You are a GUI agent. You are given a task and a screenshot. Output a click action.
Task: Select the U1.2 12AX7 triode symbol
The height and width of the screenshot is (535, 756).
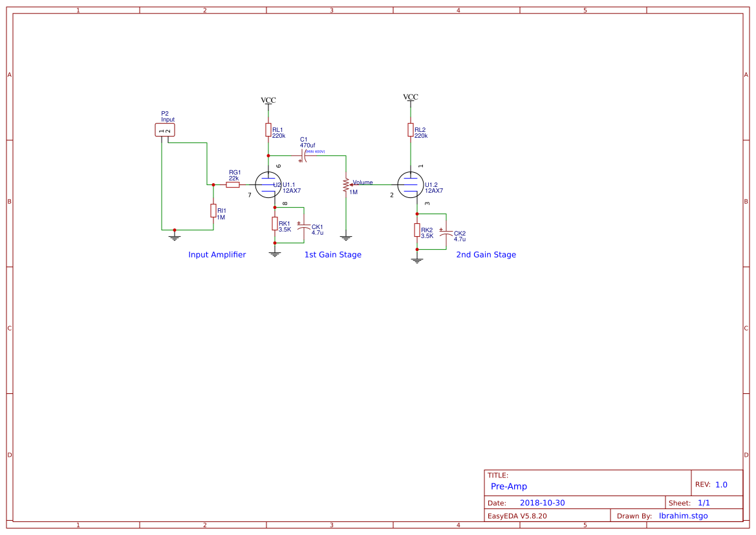[409, 184]
